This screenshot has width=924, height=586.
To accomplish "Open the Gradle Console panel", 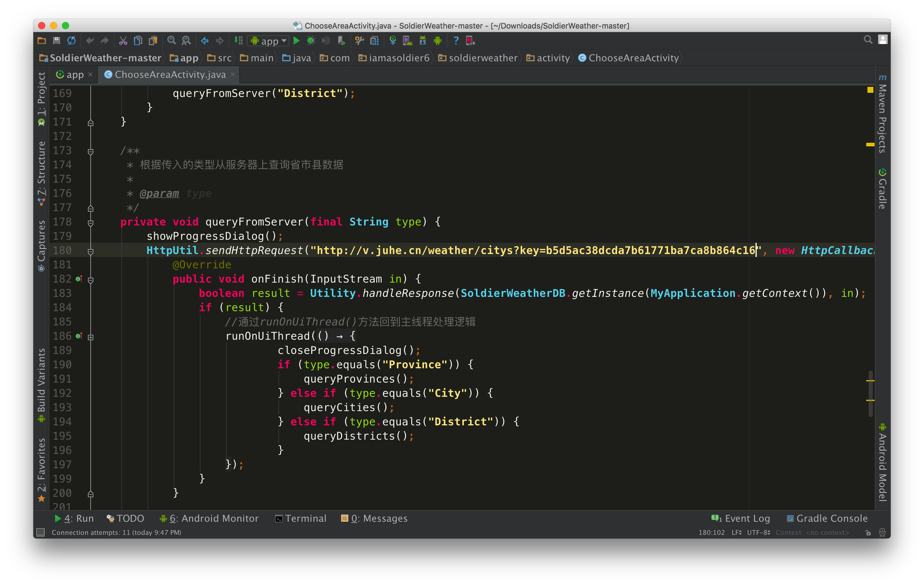I will click(x=827, y=518).
